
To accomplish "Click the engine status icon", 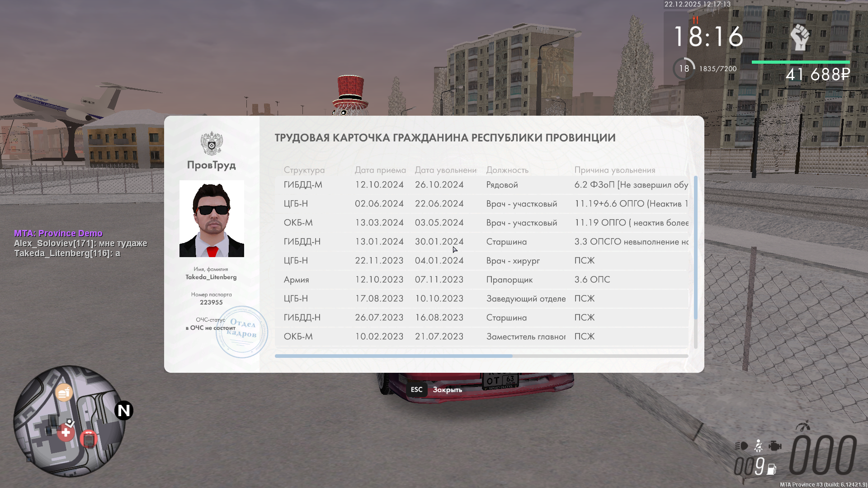I will click(x=775, y=446).
